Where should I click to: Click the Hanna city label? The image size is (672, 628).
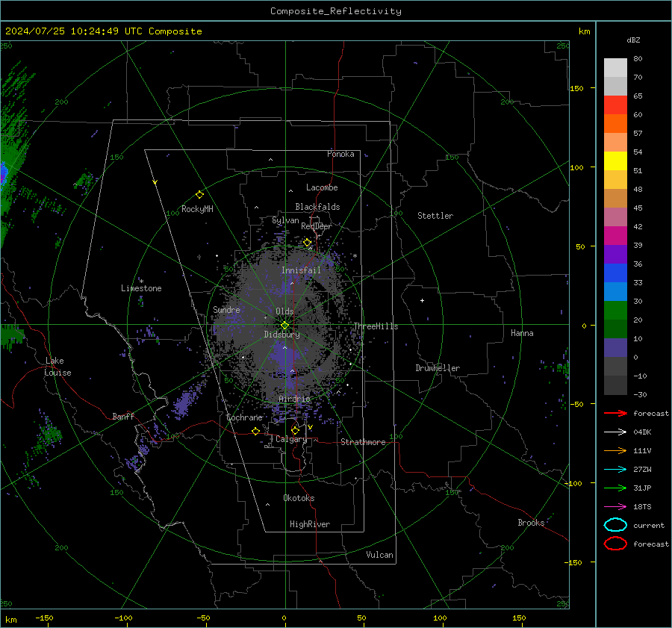522,333
